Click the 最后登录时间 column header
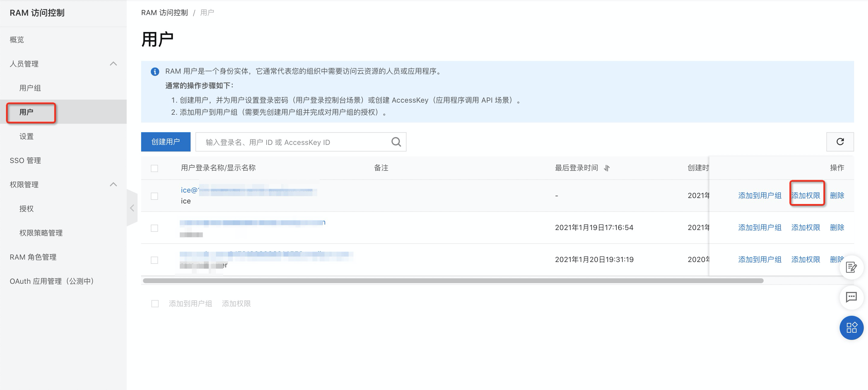 pos(576,168)
